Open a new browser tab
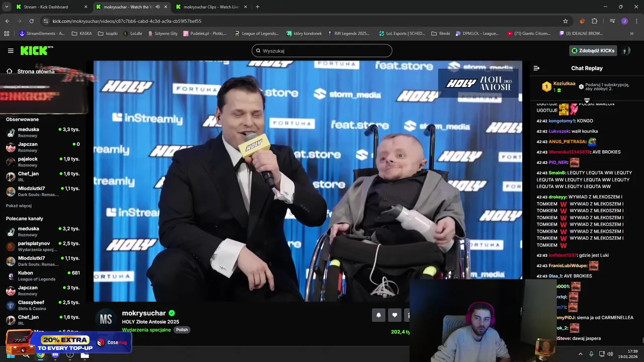The width and height of the screenshot is (644, 362). pyautogui.click(x=257, y=7)
